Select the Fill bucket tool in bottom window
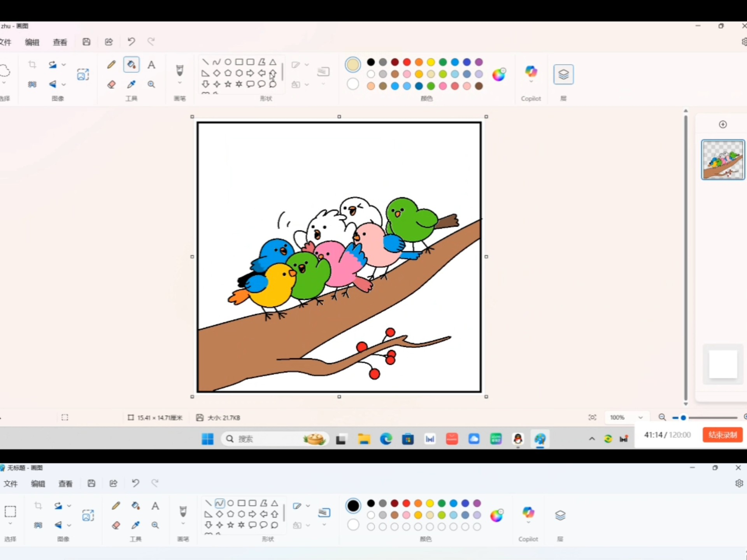Image resolution: width=747 pixels, height=560 pixels. [135, 506]
